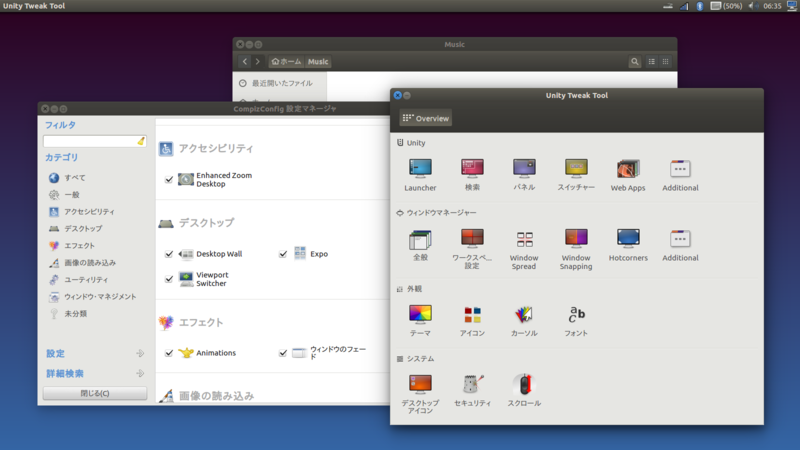Open テーマ appearance settings
800x450 pixels.
click(x=420, y=320)
